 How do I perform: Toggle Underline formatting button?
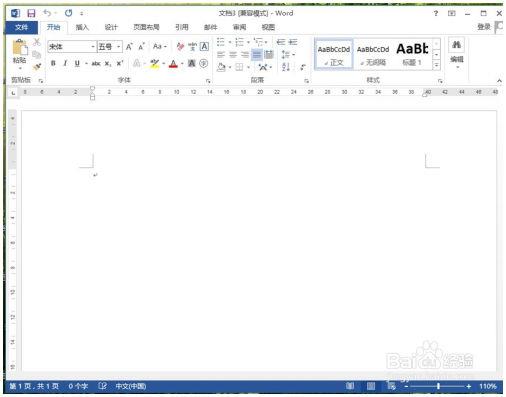click(x=77, y=63)
